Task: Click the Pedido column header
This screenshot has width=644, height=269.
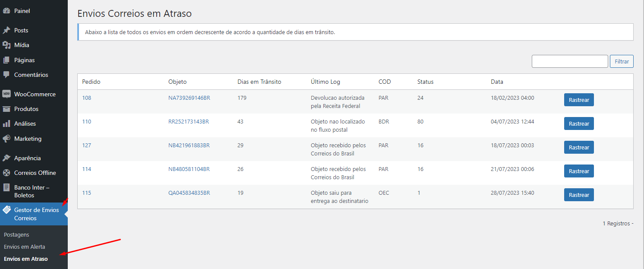Action: (x=91, y=82)
